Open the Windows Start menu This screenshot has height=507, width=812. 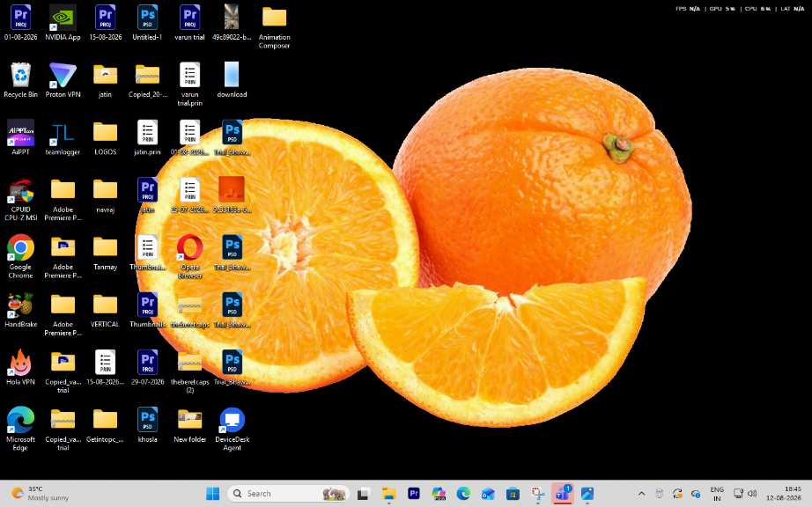click(x=212, y=494)
